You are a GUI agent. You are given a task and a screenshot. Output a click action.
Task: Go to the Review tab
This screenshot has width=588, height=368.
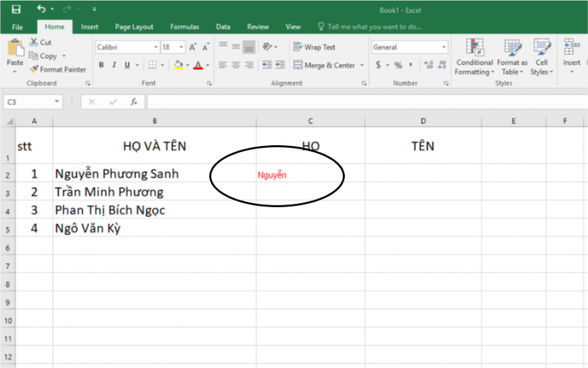[258, 27]
